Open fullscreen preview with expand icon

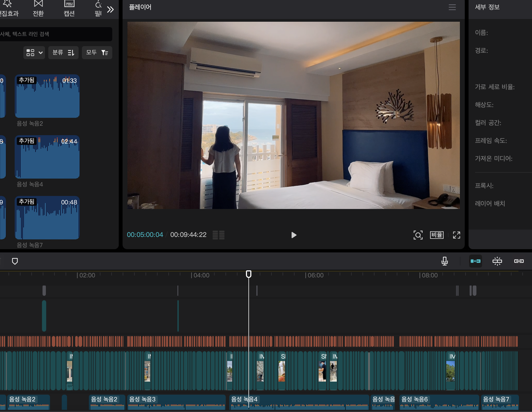tap(457, 235)
